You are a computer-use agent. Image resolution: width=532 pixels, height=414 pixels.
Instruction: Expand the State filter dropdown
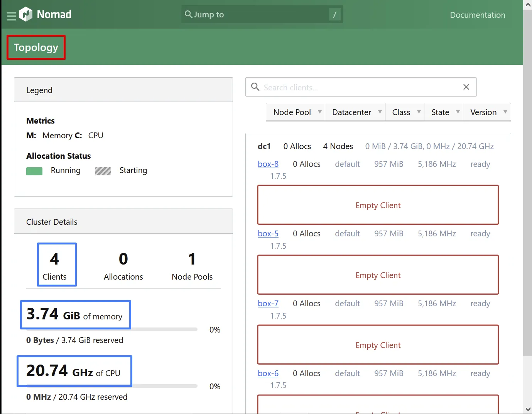(x=444, y=112)
